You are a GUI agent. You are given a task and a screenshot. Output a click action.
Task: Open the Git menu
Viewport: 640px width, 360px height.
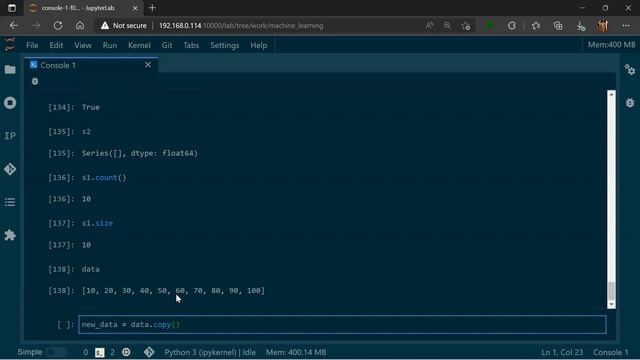167,45
